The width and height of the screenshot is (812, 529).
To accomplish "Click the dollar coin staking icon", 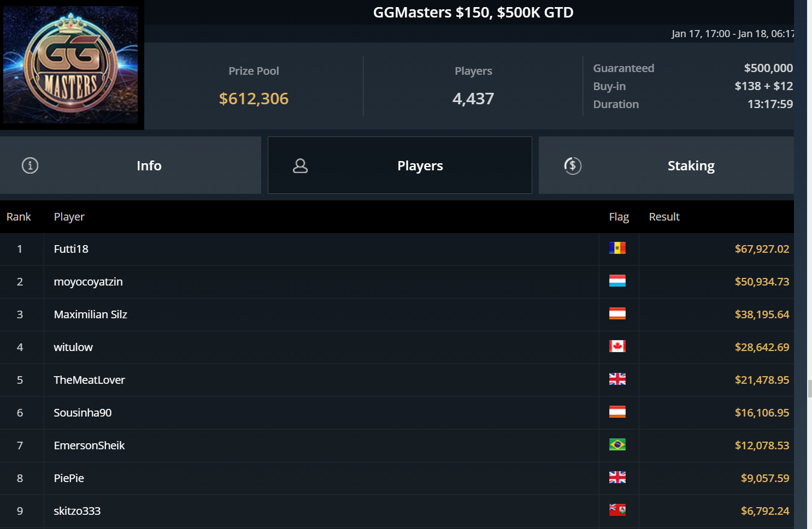I will (573, 165).
